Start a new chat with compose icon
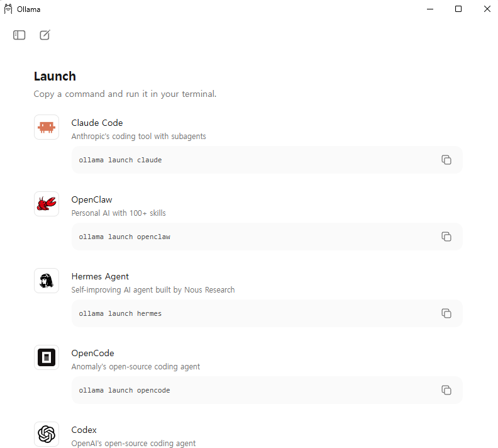498x448 pixels. pyautogui.click(x=45, y=35)
